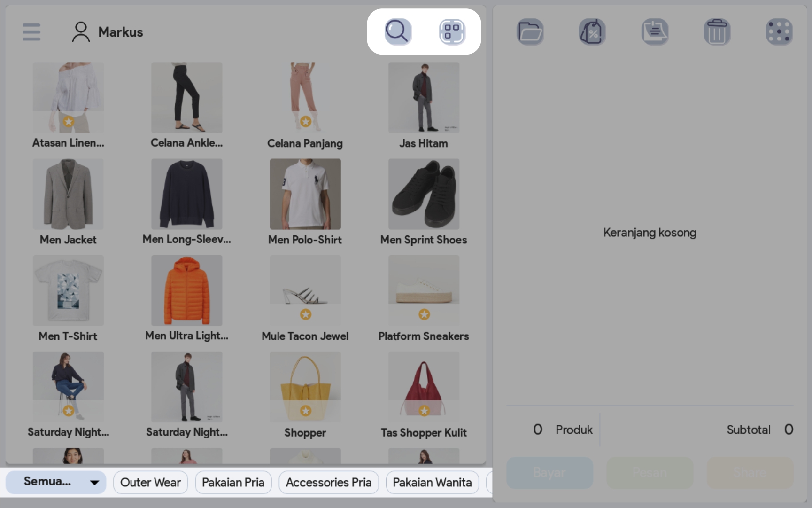Empty the cart with the trash icon
The image size is (812, 508).
pos(717,32)
